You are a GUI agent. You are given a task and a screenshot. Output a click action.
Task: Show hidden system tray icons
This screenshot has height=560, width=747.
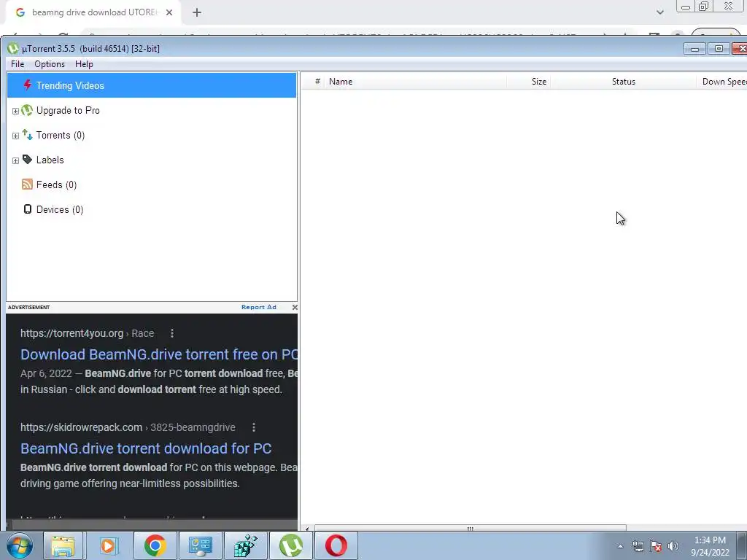click(620, 546)
